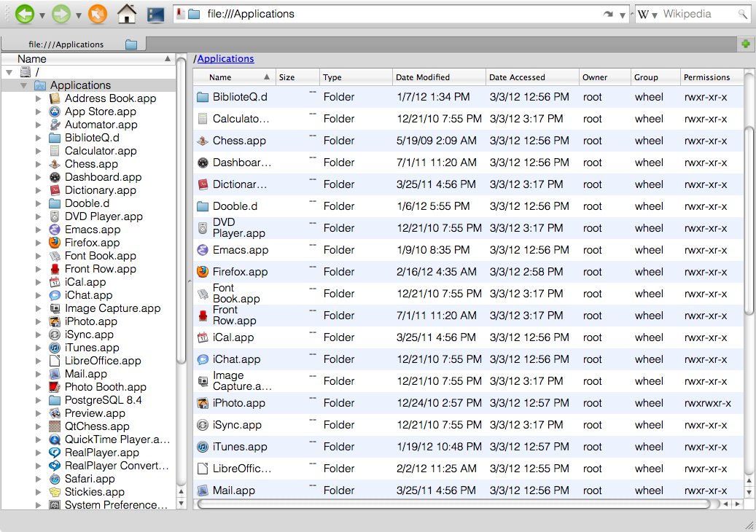The height and width of the screenshot is (532, 756).
Task: Click the Firefox.app icon in the file table
Action: pyautogui.click(x=203, y=272)
